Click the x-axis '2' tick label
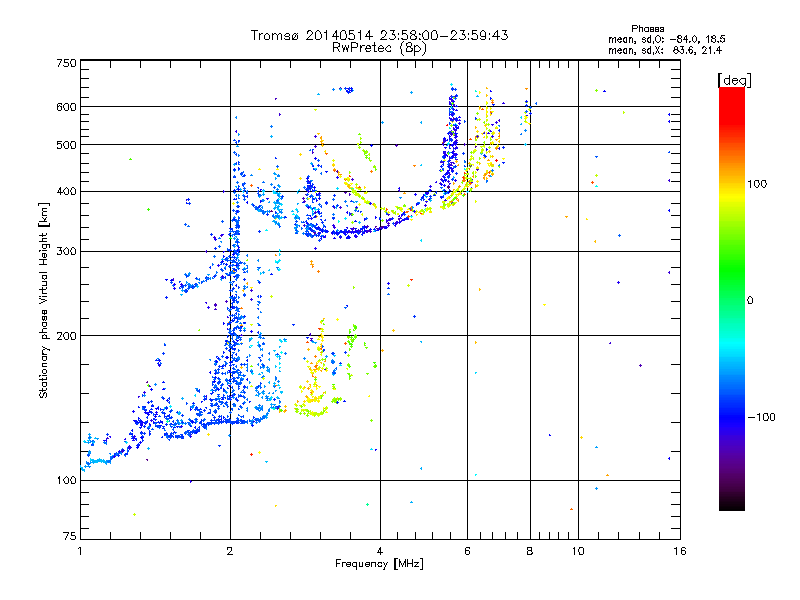 [230, 551]
